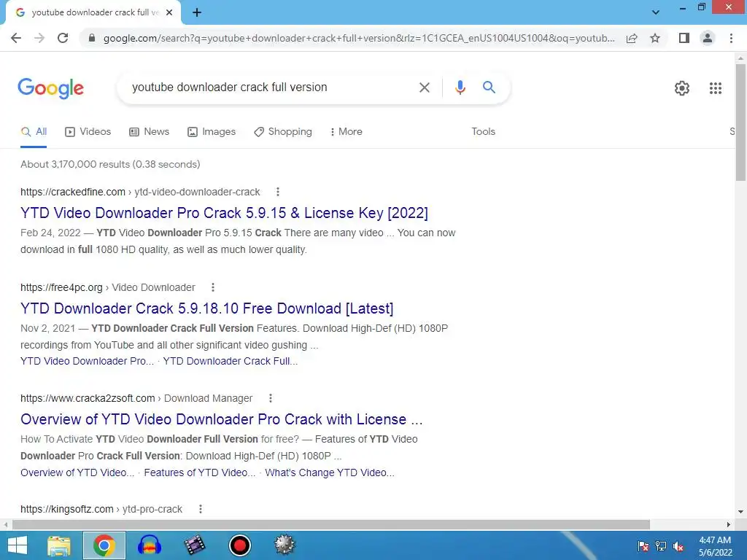Open the red record button app on taskbar
747x560 pixels.
click(239, 545)
